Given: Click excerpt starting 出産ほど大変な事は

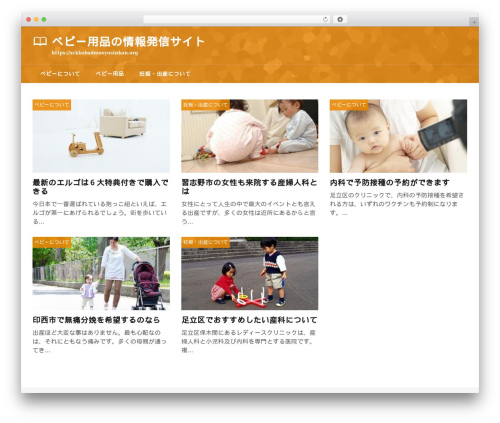Looking at the screenshot, I should point(99,341).
